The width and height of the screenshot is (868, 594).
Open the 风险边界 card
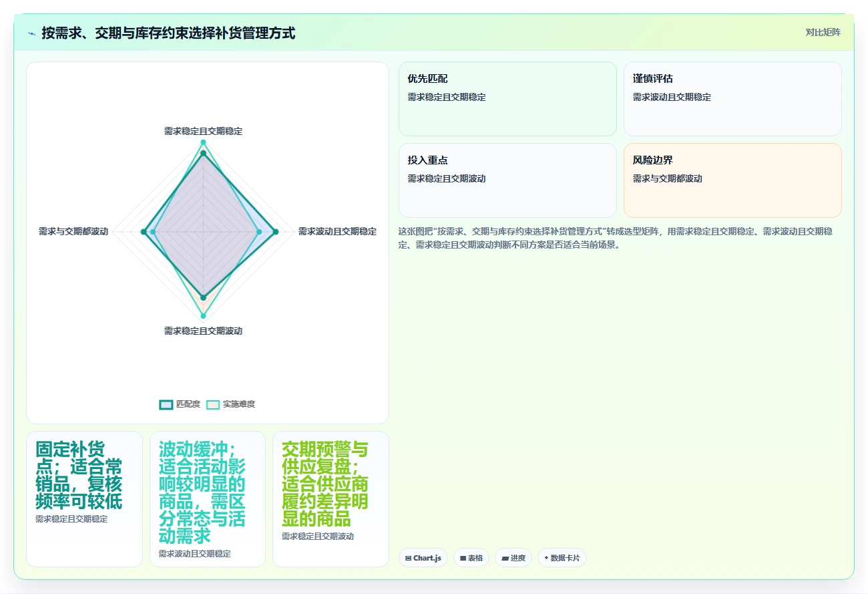click(732, 180)
